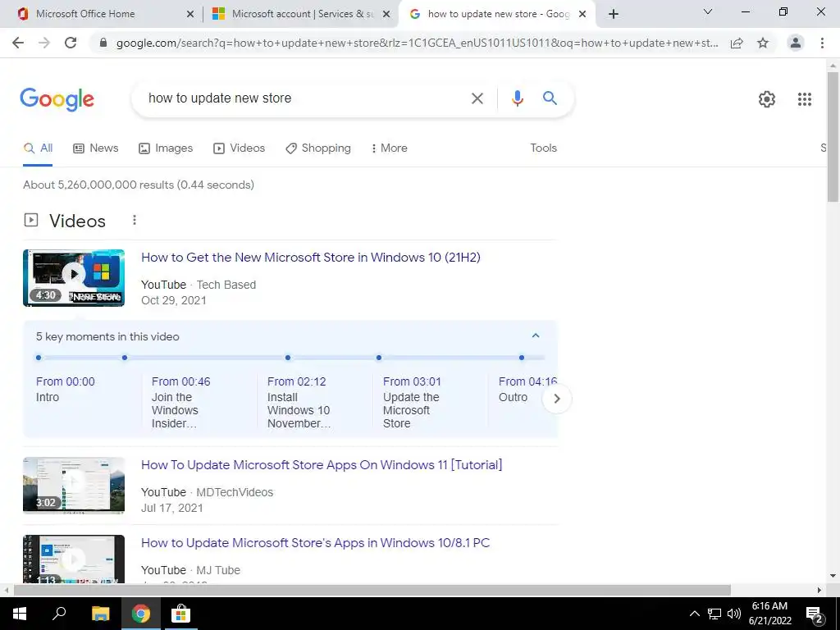The width and height of the screenshot is (840, 630).
Task: Jump to the From 00:00 Intro moment
Action: 66,390
